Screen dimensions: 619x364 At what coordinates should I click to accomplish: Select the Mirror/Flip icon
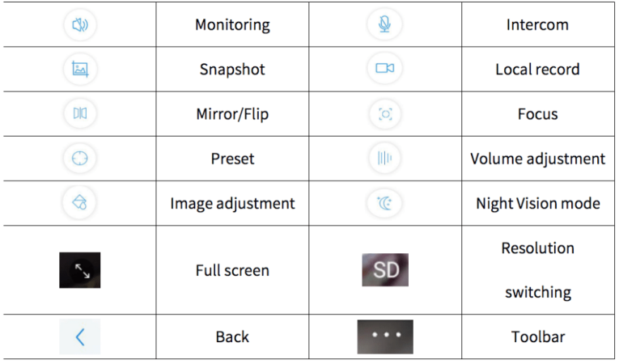tap(79, 114)
